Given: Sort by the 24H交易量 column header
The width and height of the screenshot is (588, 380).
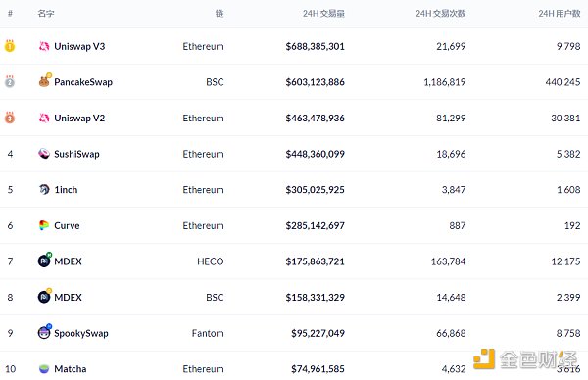Looking at the screenshot, I should [x=323, y=14].
